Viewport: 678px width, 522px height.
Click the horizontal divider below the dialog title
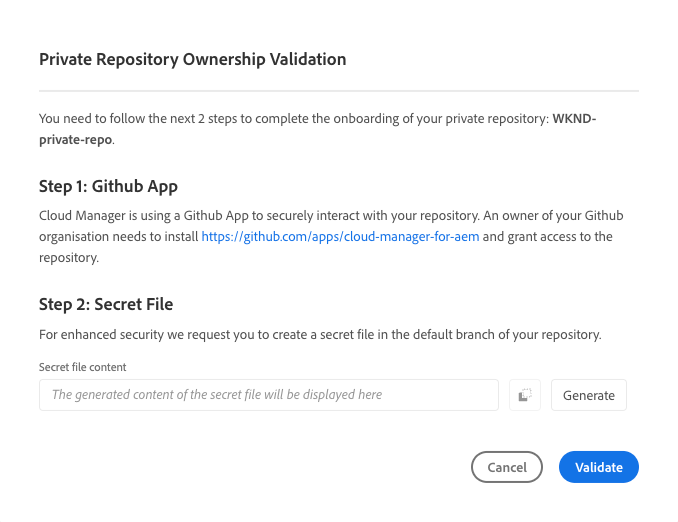click(339, 91)
